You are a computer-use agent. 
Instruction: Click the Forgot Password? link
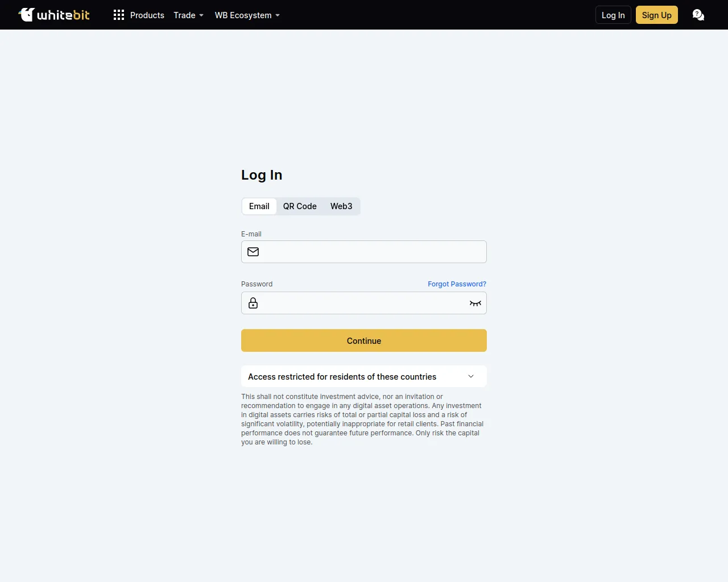[457, 284]
